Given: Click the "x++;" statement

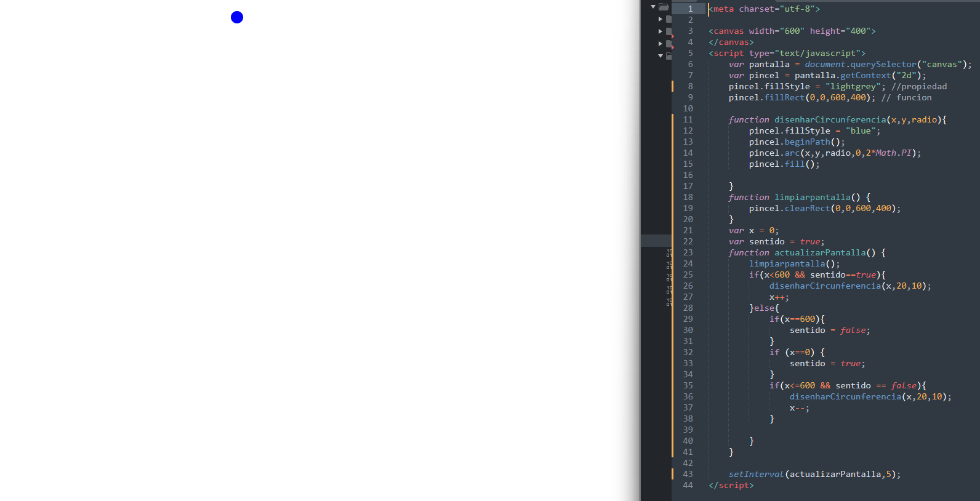Looking at the screenshot, I should [x=779, y=297].
